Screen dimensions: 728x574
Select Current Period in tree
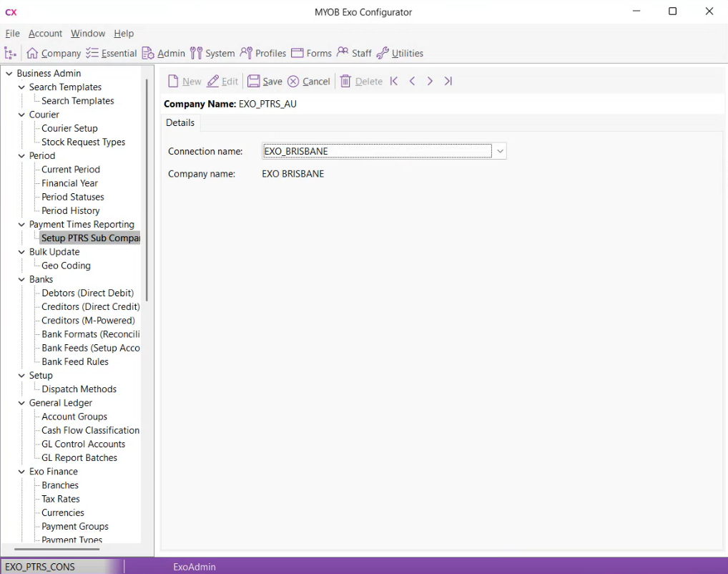71,170
